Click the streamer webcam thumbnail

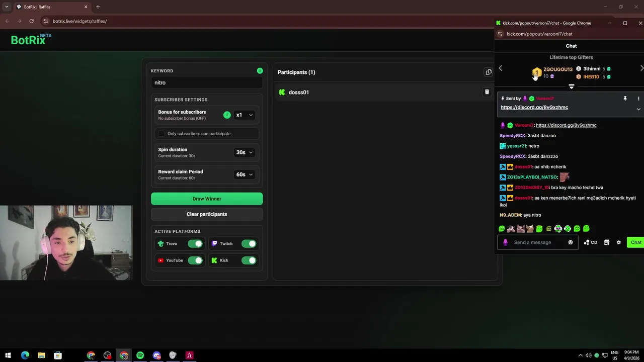tap(66, 243)
